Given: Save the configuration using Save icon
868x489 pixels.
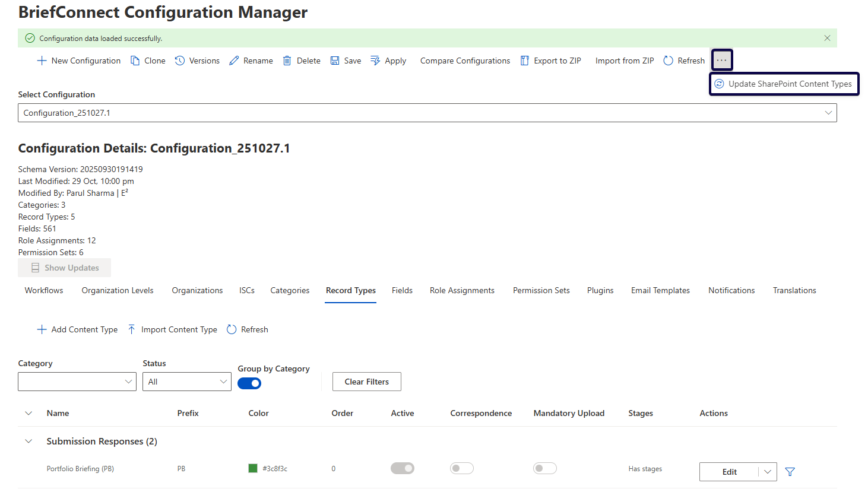Looking at the screenshot, I should tap(335, 61).
